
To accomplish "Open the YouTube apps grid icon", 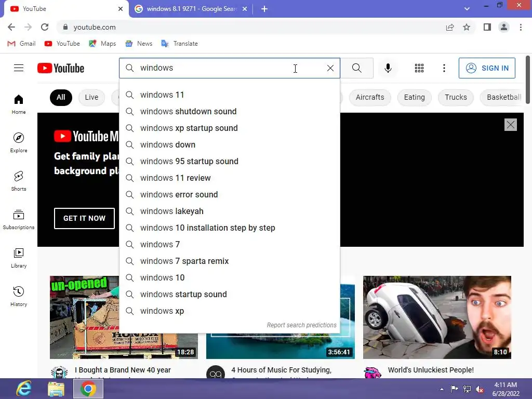I will point(419,68).
